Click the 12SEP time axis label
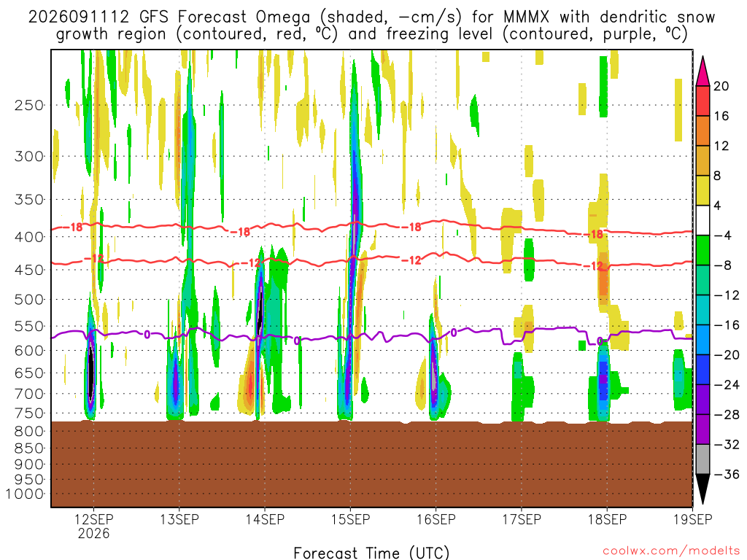Screen dimensions: 747x560 pyautogui.click(x=93, y=519)
